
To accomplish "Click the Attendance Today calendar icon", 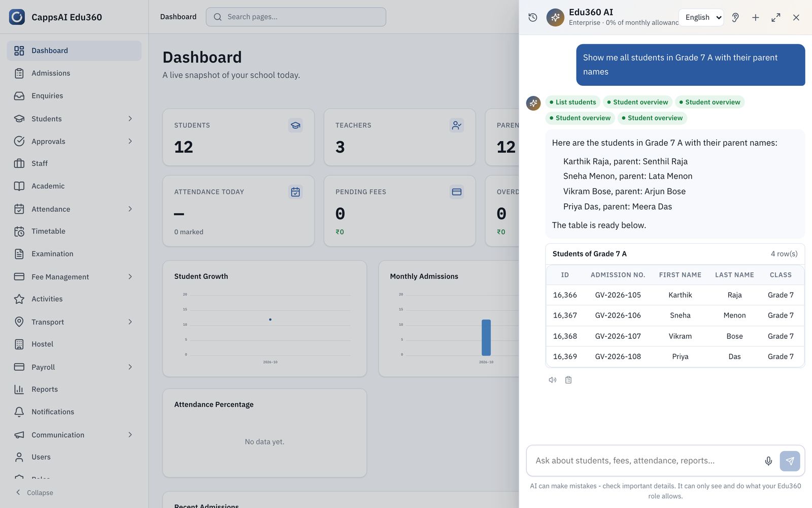I will 295,192.
